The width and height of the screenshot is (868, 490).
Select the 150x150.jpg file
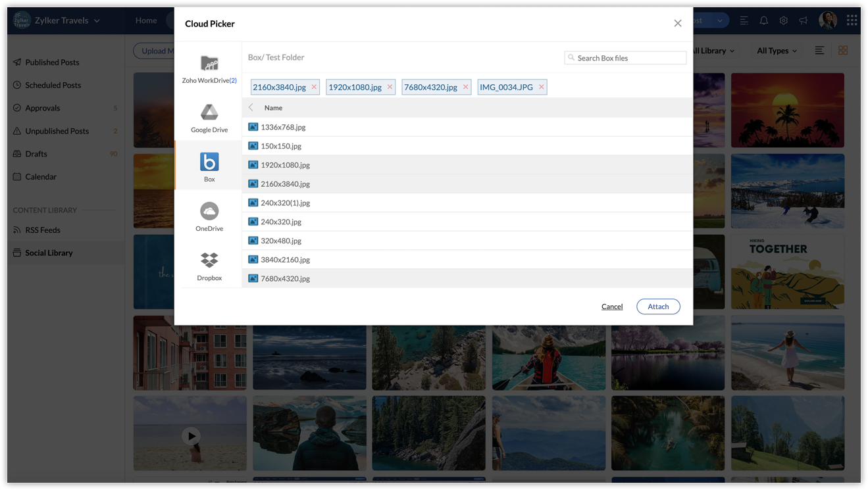point(281,146)
